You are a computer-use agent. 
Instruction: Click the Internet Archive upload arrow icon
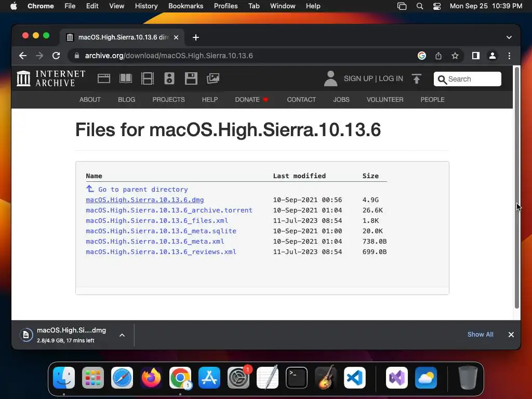pos(417,79)
